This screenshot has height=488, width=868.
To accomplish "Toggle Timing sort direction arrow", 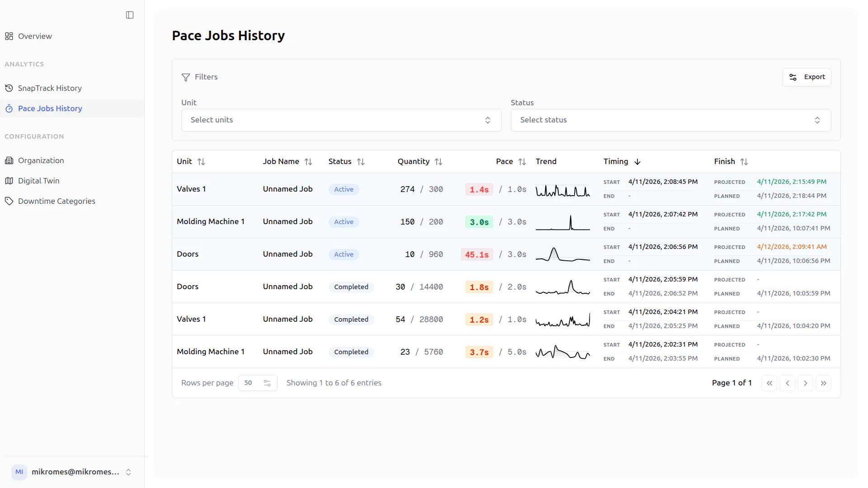I will pyautogui.click(x=637, y=162).
